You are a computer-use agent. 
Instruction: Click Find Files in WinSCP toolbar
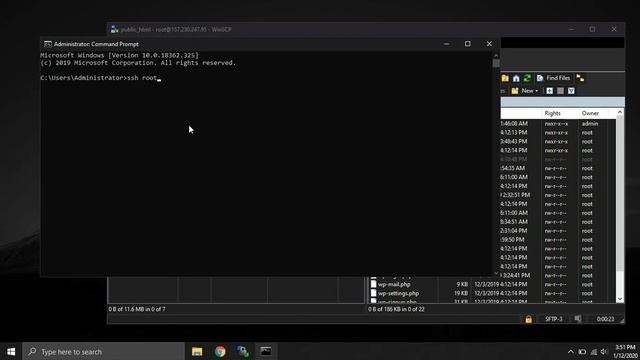tap(553, 78)
